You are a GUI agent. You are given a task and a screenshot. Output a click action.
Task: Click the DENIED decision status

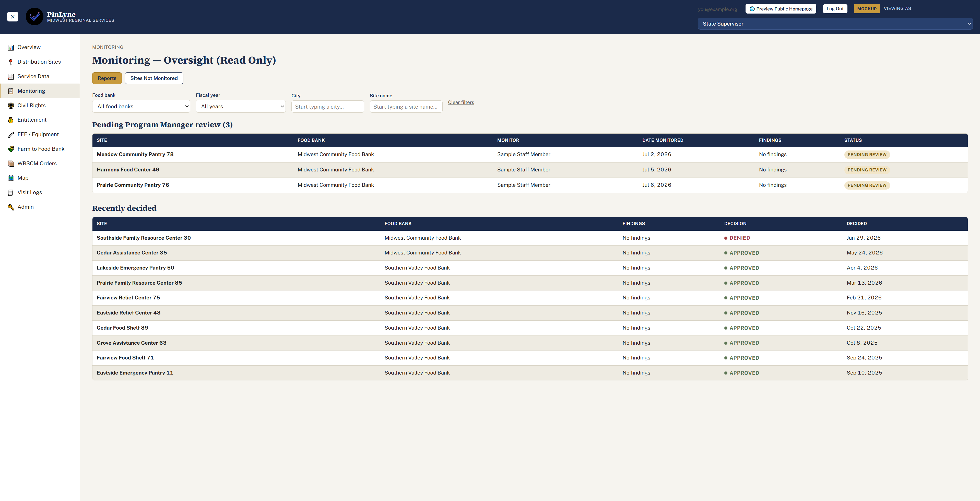point(737,238)
